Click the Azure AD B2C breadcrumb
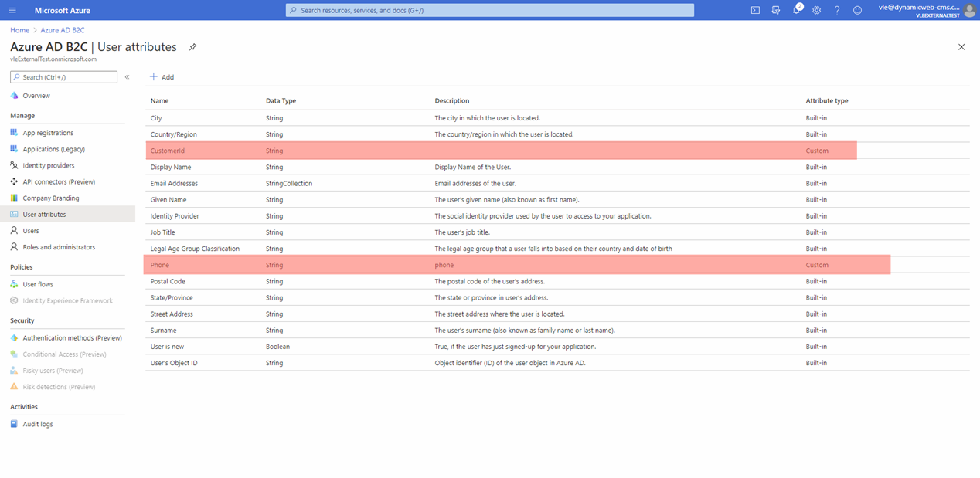The height and width of the screenshot is (478, 980). 63,30
